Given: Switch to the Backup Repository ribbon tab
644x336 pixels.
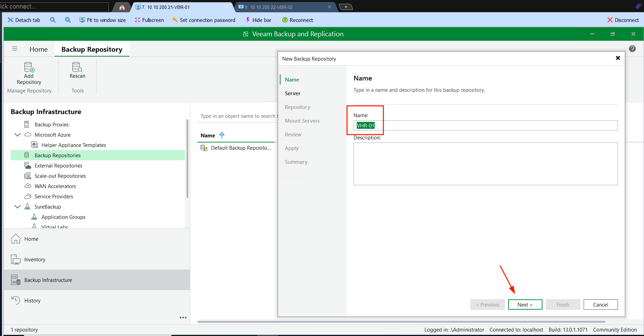Looking at the screenshot, I should pyautogui.click(x=92, y=49).
